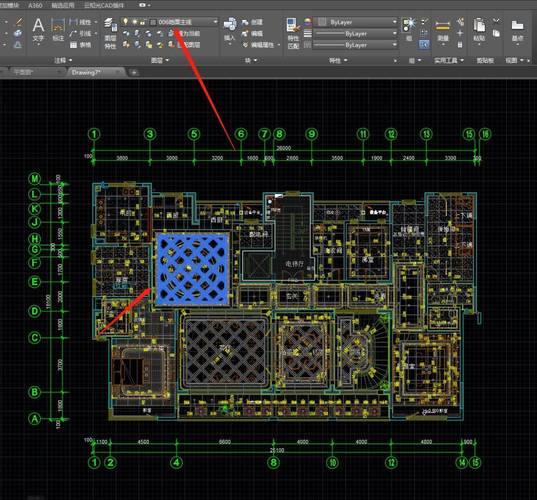Select the Match Properties tool
Screen dimensions: 537x500
(x=293, y=33)
